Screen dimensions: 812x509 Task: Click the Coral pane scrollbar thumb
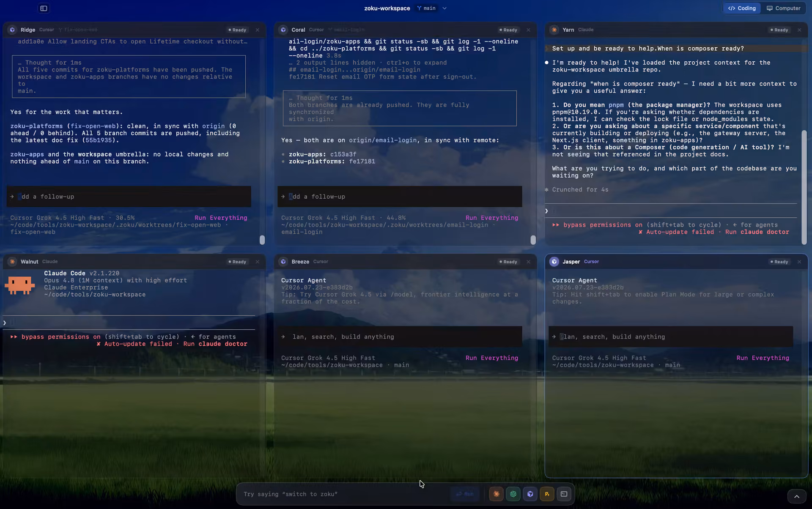coord(533,240)
